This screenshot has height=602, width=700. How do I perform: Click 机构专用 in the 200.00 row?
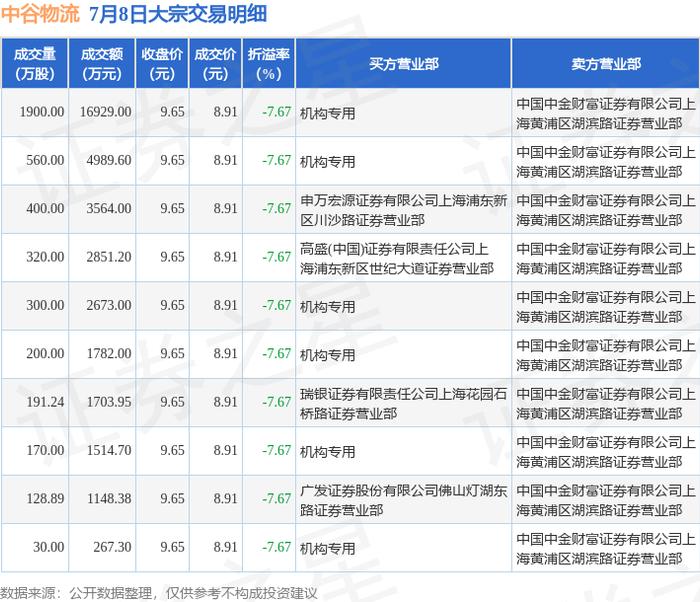[328, 355]
